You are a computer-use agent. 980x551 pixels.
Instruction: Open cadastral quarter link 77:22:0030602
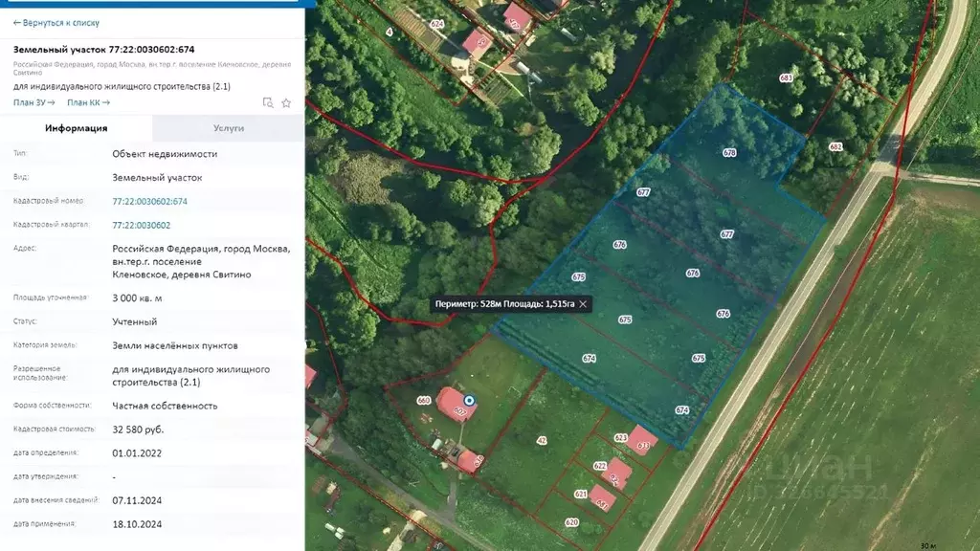point(141,225)
